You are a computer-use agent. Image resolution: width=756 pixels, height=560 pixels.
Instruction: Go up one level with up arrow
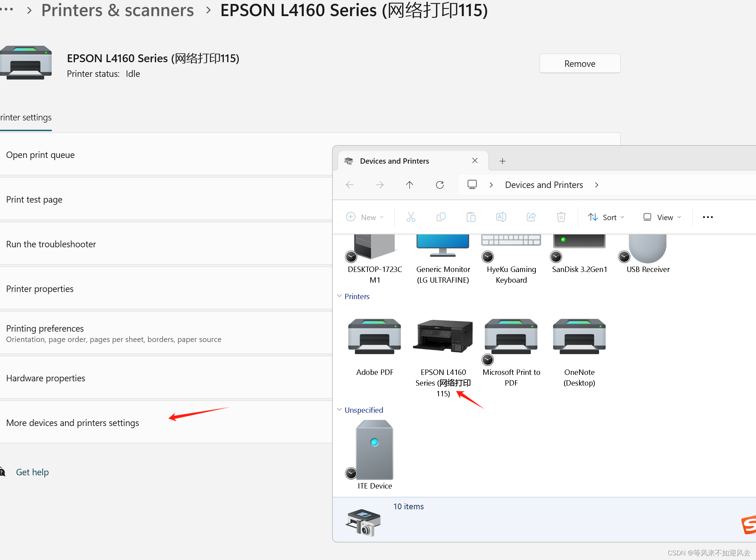pyautogui.click(x=410, y=185)
